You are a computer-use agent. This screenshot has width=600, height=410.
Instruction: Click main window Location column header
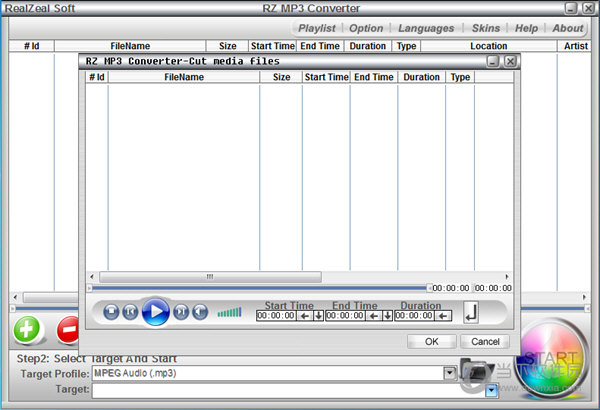point(489,46)
